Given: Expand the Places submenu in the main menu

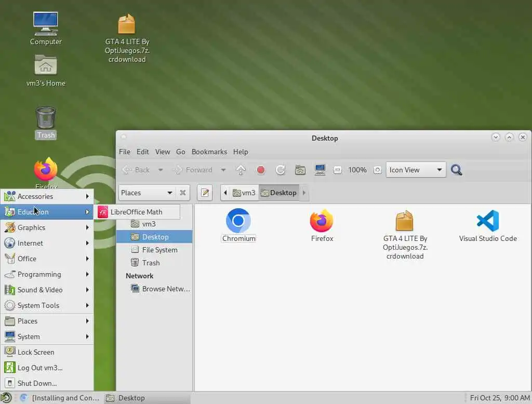Looking at the screenshot, I should tap(47, 321).
